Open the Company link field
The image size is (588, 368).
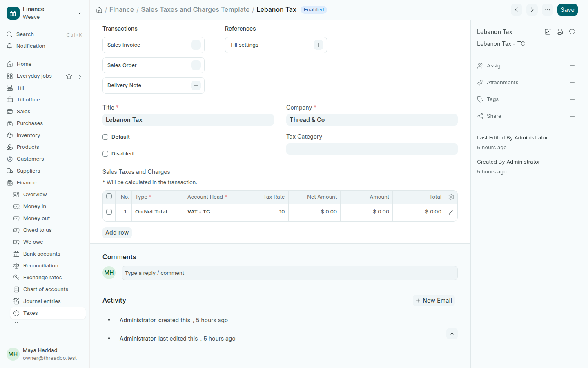[372, 120]
